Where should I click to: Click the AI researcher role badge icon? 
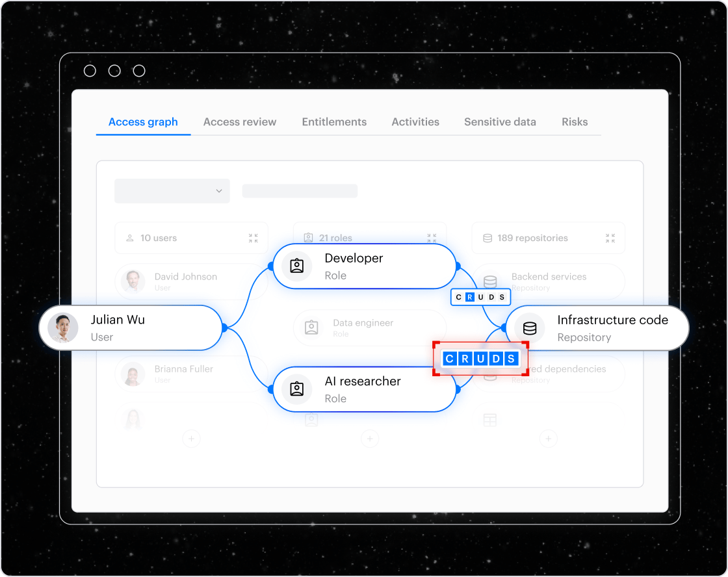click(297, 389)
